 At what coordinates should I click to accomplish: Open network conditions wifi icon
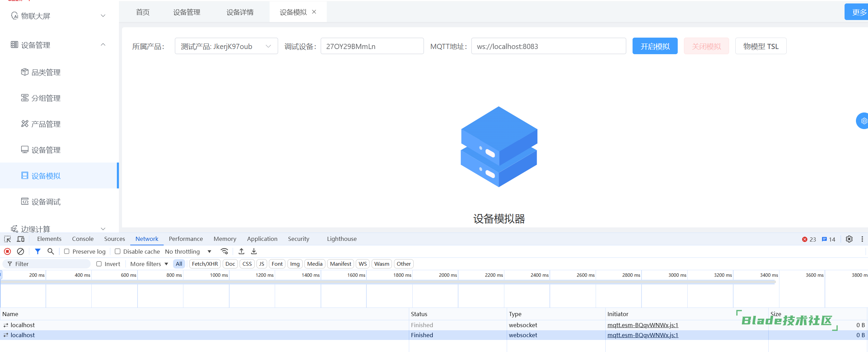224,251
